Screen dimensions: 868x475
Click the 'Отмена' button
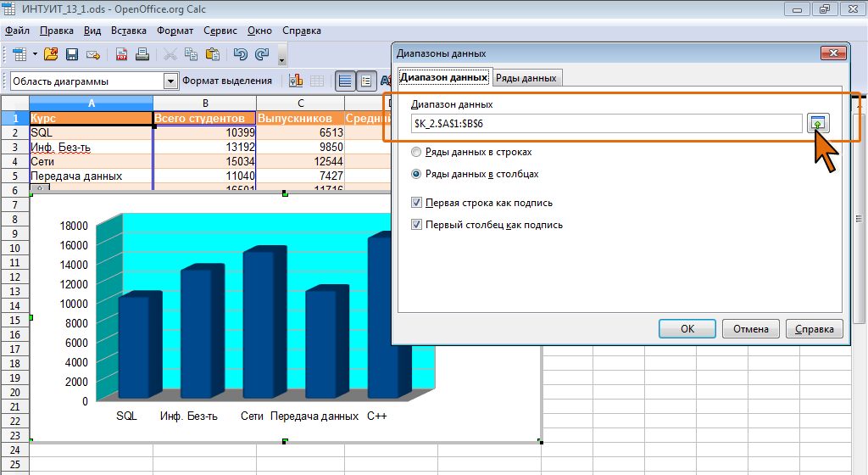click(751, 329)
